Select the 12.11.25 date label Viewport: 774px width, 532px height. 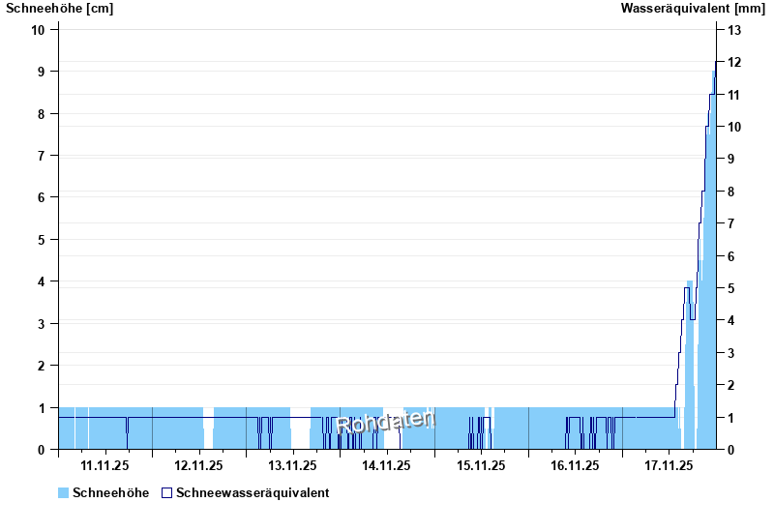[x=198, y=466]
